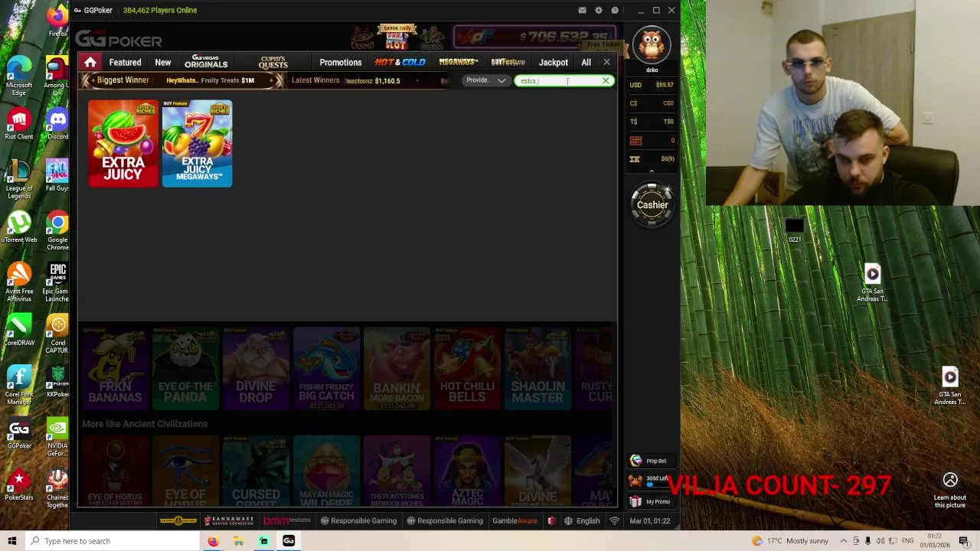Open GGPoker settings gear icon
980x551 pixels.
598,10
